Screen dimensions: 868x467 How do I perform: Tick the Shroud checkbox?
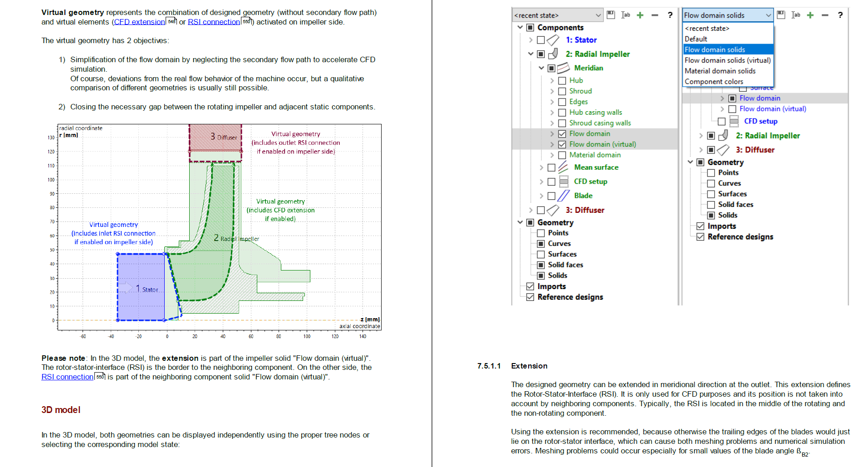pyautogui.click(x=562, y=91)
